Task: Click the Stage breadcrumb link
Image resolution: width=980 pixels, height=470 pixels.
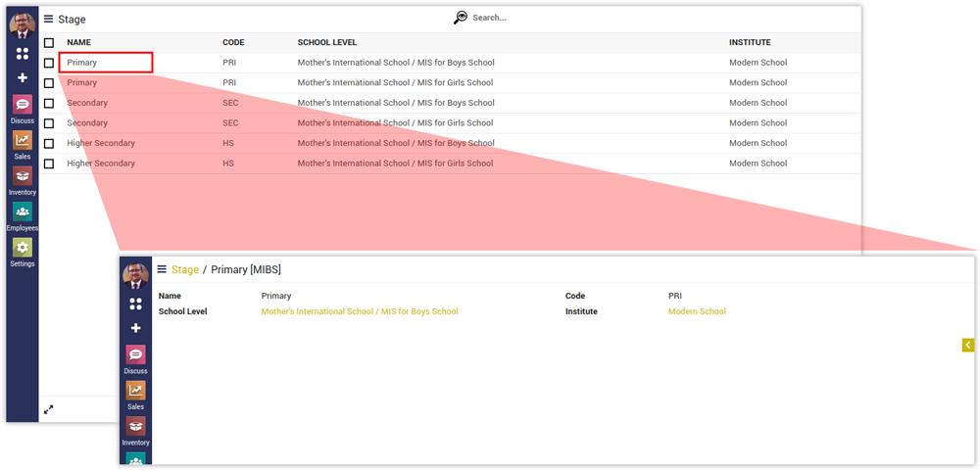Action: (x=184, y=269)
